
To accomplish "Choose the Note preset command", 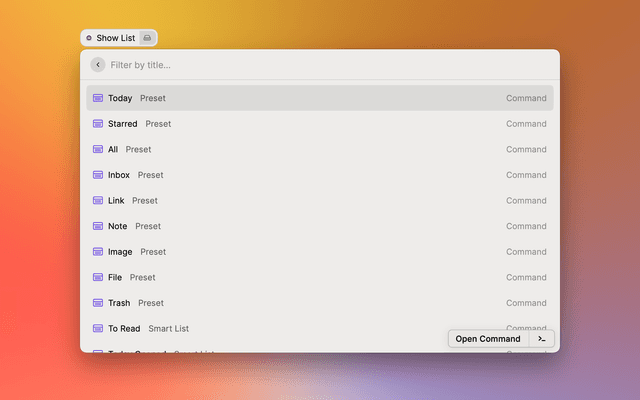I will pyautogui.click(x=320, y=226).
